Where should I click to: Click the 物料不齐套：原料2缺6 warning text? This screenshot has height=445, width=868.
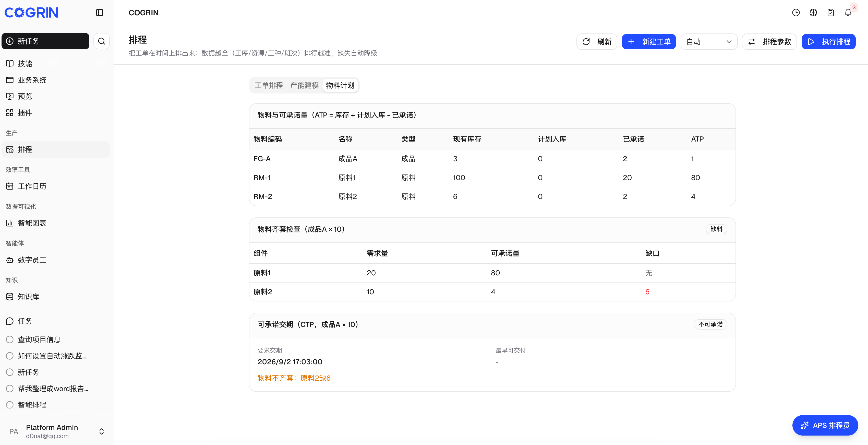click(x=294, y=378)
